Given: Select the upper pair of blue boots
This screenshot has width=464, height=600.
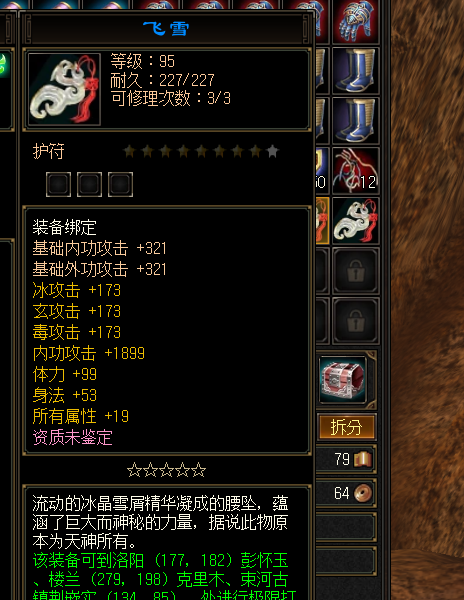Looking at the screenshot, I should click(355, 71).
